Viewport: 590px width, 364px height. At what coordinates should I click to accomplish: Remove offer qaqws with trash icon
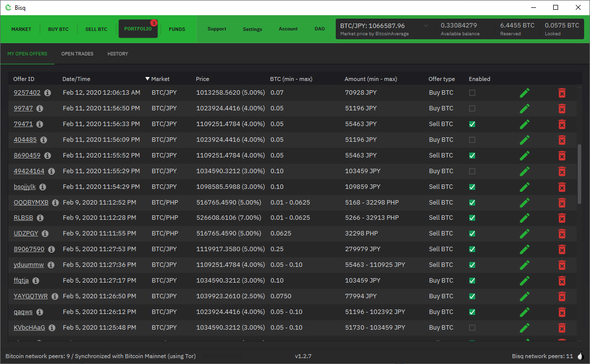point(562,312)
